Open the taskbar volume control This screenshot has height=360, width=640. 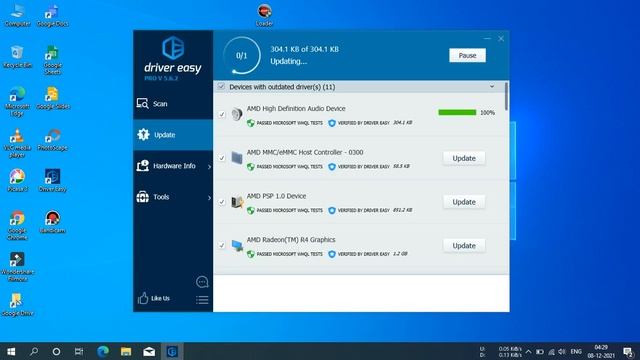click(x=562, y=351)
